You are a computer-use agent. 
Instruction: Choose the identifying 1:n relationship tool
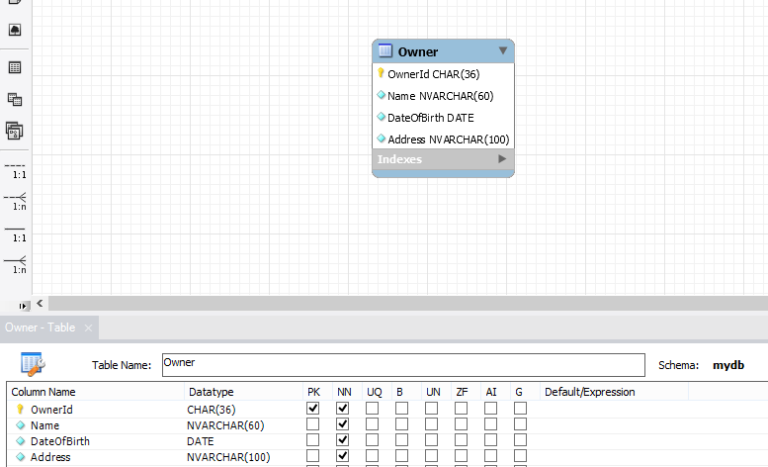pyautogui.click(x=15, y=263)
